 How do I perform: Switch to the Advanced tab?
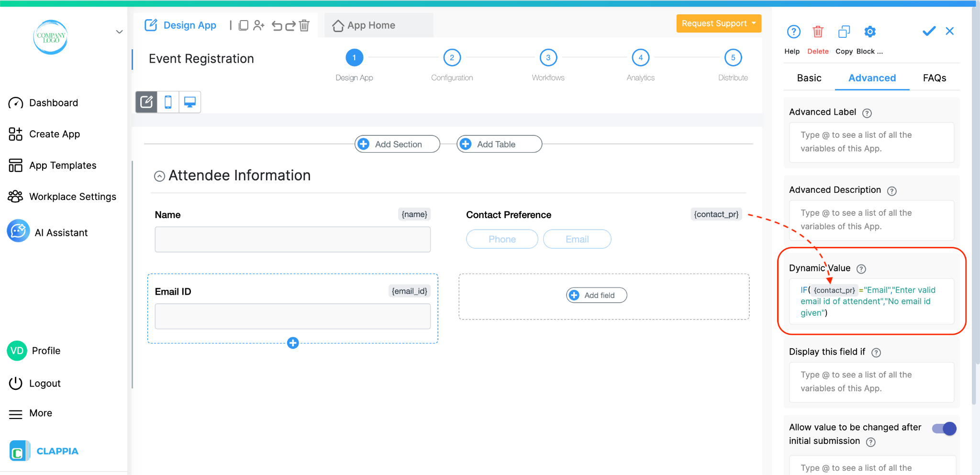pos(872,78)
